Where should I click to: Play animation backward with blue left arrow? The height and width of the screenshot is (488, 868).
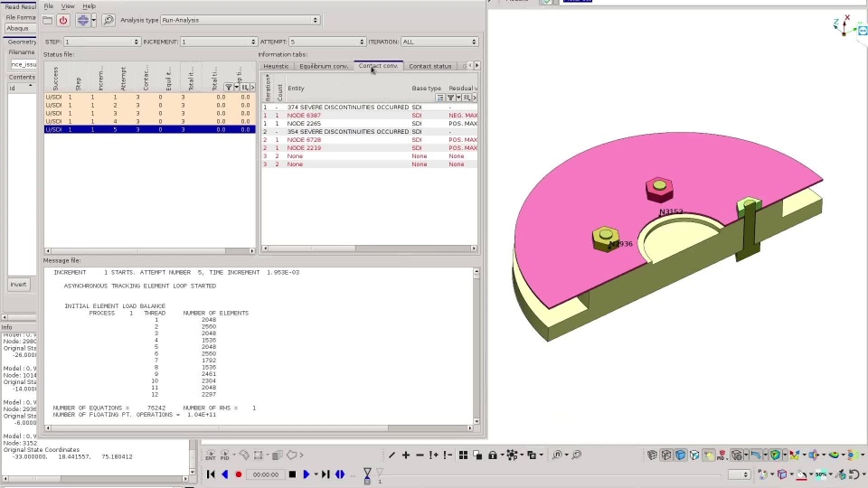(225, 474)
